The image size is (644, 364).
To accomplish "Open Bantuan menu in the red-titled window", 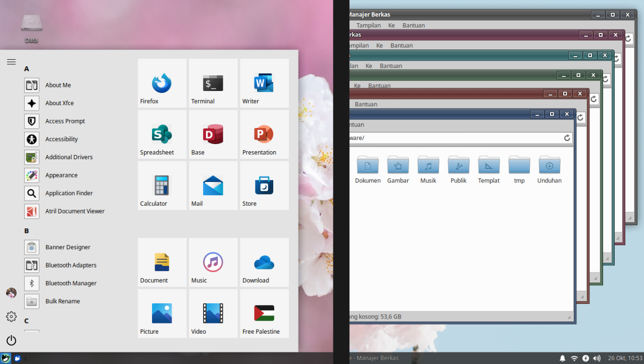I will [366, 104].
